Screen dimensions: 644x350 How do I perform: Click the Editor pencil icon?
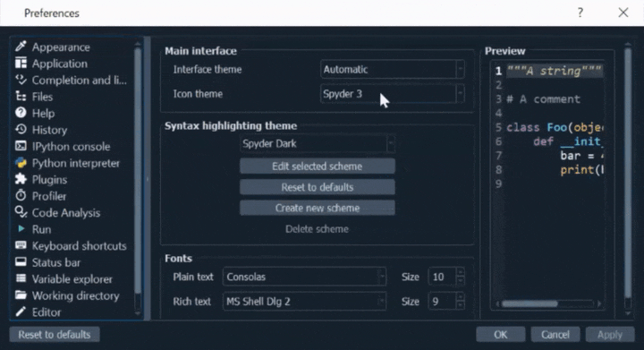tap(21, 312)
